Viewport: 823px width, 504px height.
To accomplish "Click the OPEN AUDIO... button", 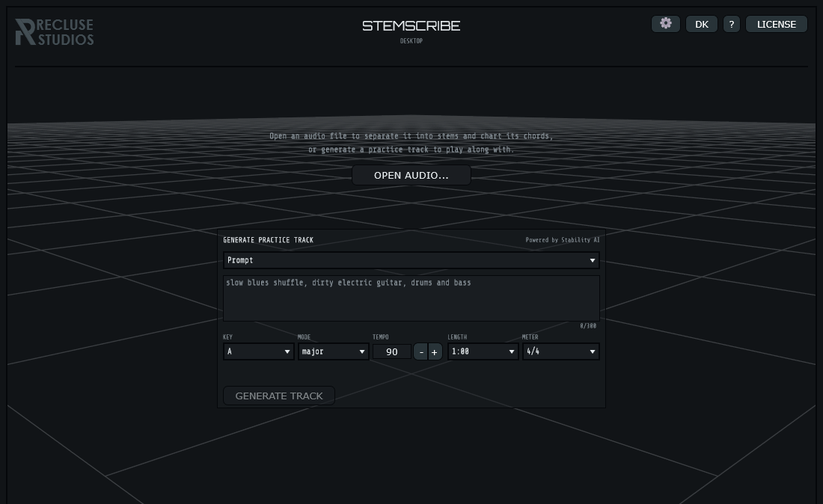I will pyautogui.click(x=411, y=175).
